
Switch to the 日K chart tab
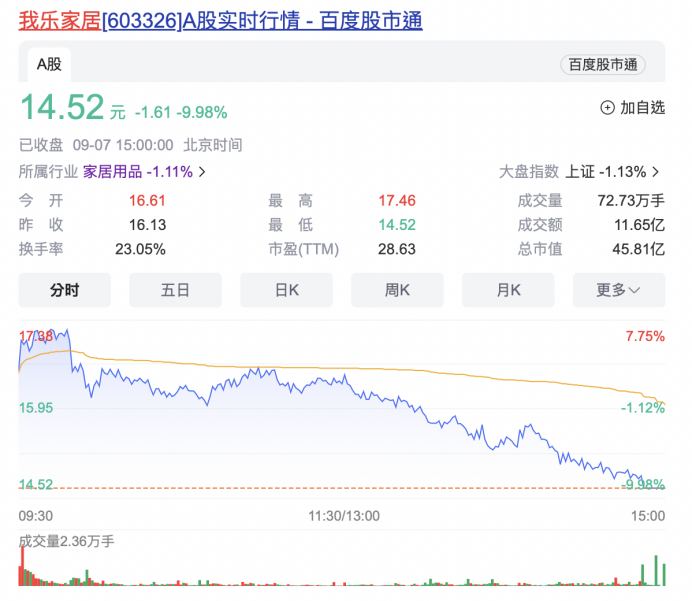click(x=286, y=290)
